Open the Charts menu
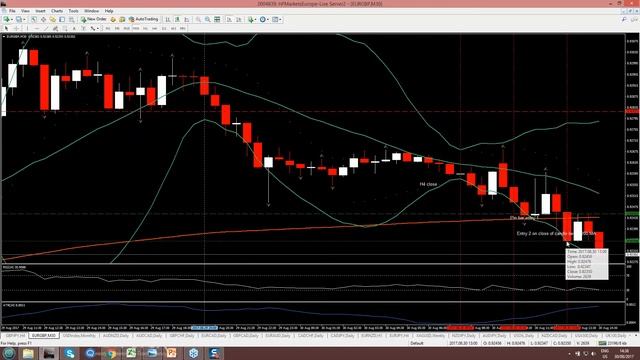 pyautogui.click(x=57, y=11)
